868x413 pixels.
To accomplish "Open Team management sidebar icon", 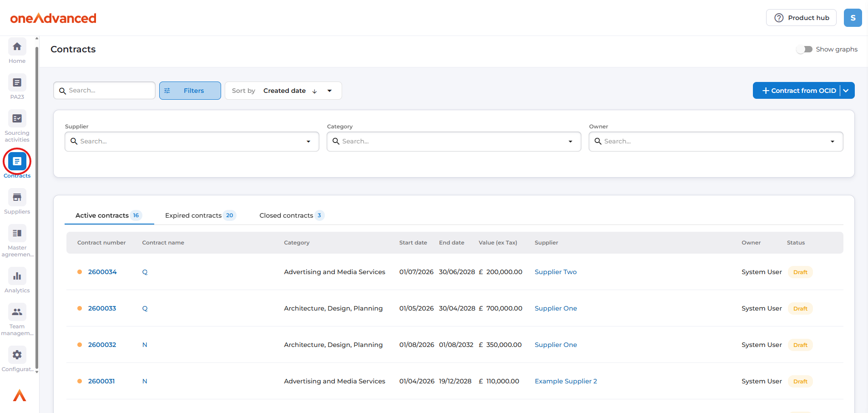I will (17, 312).
